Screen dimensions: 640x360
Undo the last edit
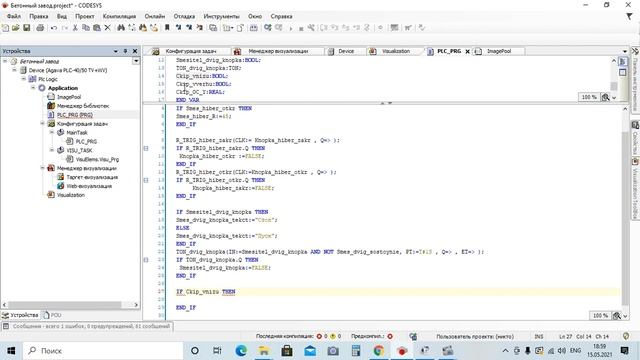click(54, 28)
